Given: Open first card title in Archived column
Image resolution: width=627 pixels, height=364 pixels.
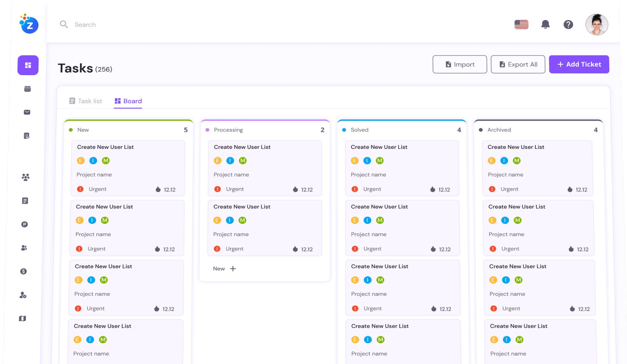Looking at the screenshot, I should (x=516, y=147).
